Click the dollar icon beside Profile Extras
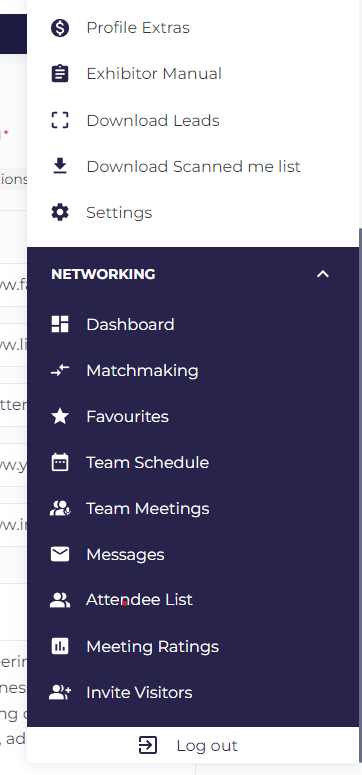 pyautogui.click(x=60, y=28)
